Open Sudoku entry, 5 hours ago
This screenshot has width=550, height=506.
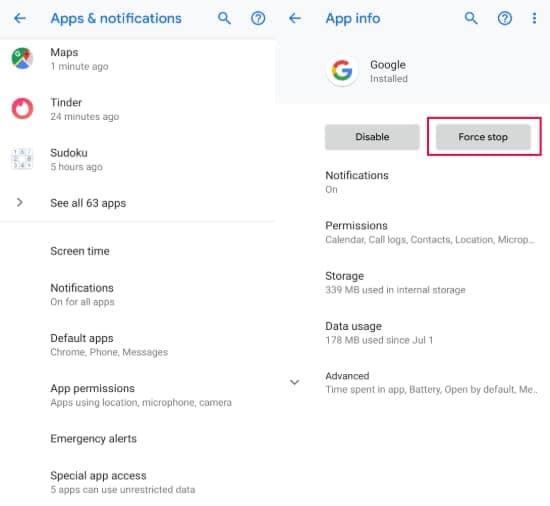click(x=138, y=159)
